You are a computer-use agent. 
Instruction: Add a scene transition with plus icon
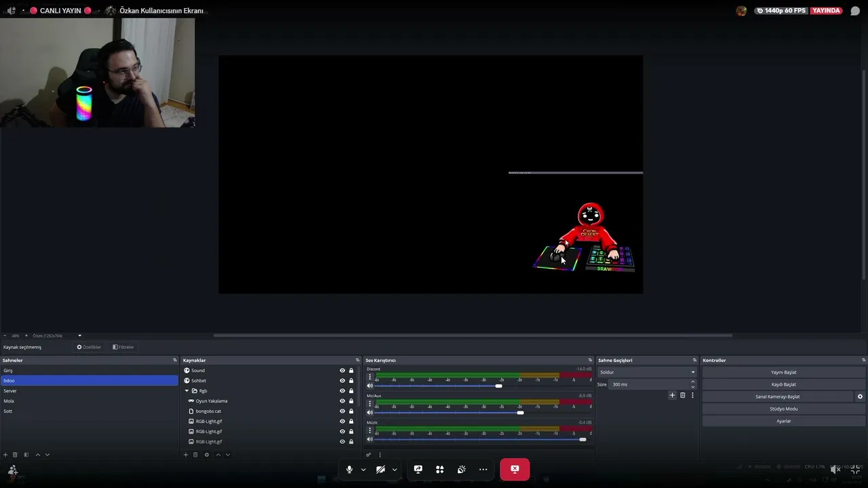click(672, 395)
